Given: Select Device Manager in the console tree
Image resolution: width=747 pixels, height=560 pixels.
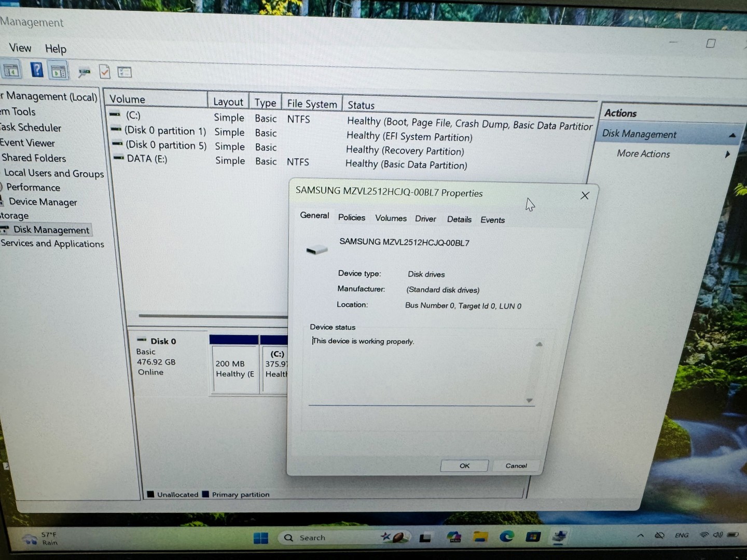Looking at the screenshot, I should pos(43,202).
